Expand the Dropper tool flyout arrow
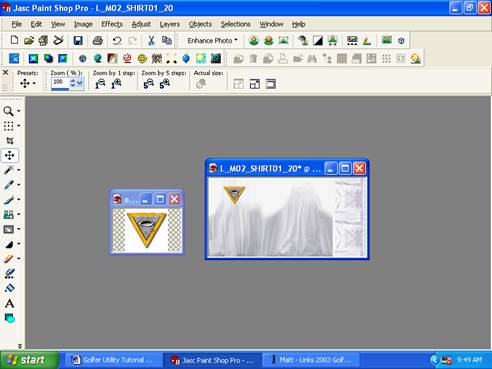 click(19, 185)
